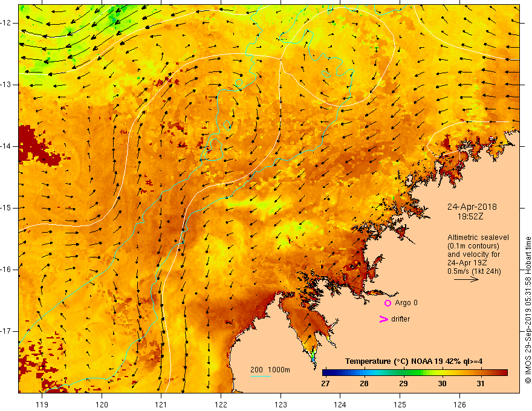Click the cyan 200 1000m depth contour legend line
Screen dimensions: 532x411
pyautogui.click(x=260, y=376)
